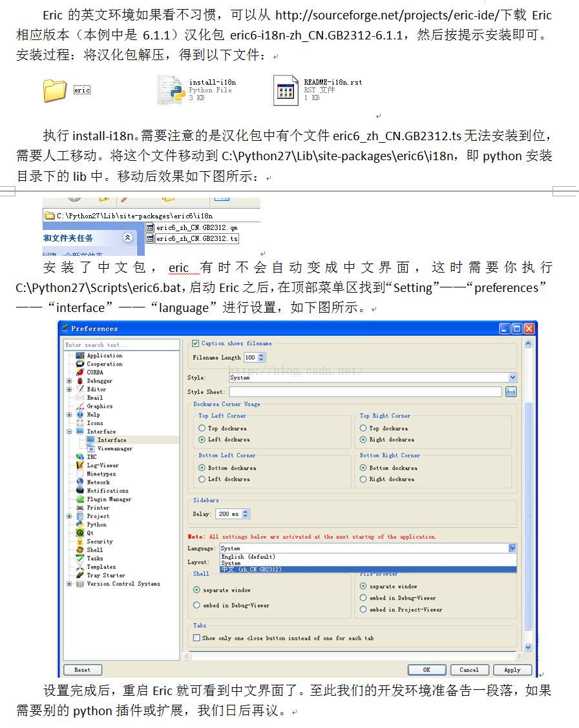
Task: Open the Log-Viewer preferences page
Action: coord(103,465)
